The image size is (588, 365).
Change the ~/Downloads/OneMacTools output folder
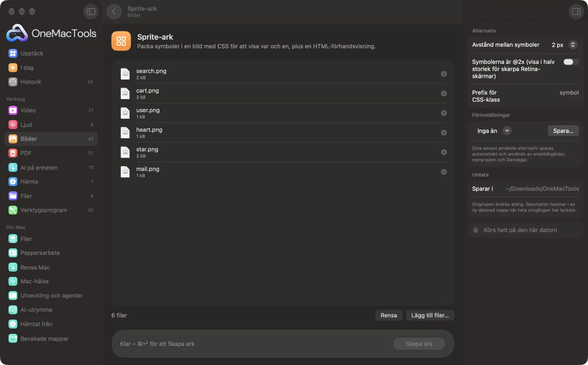542,189
